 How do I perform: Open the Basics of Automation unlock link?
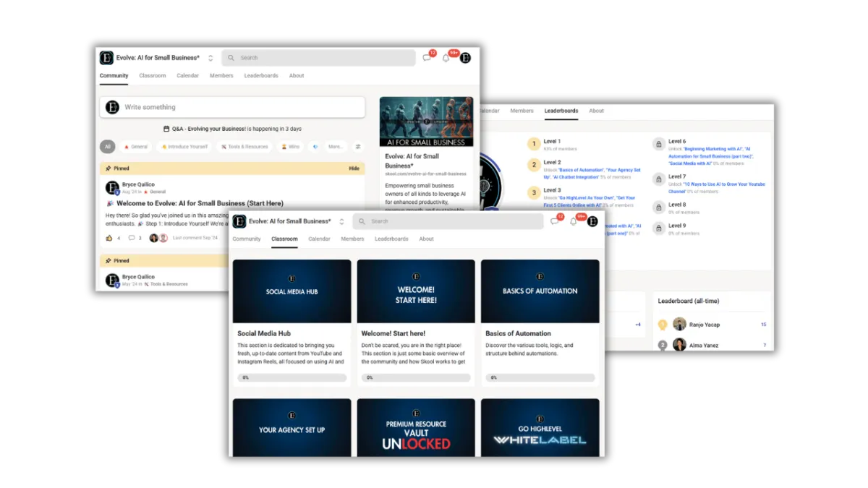(581, 170)
